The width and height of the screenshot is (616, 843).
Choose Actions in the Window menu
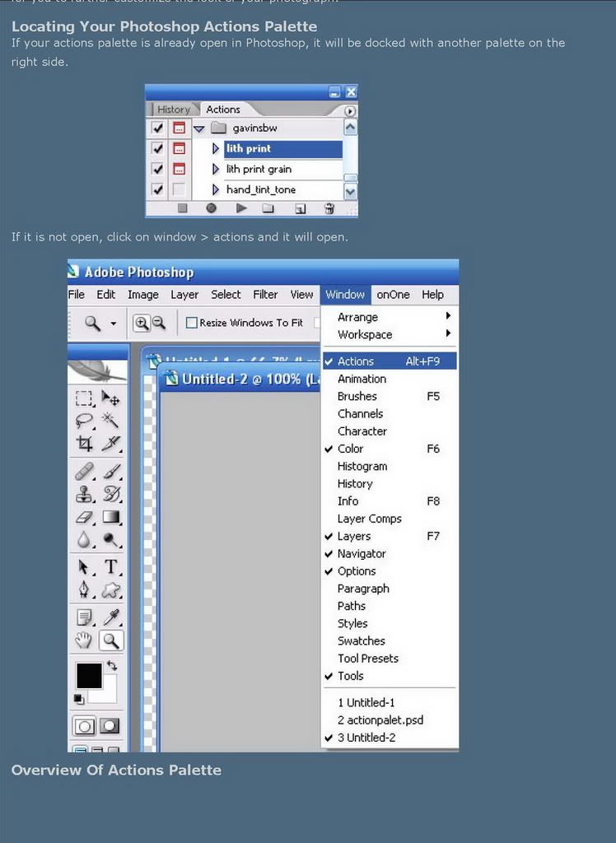356,361
